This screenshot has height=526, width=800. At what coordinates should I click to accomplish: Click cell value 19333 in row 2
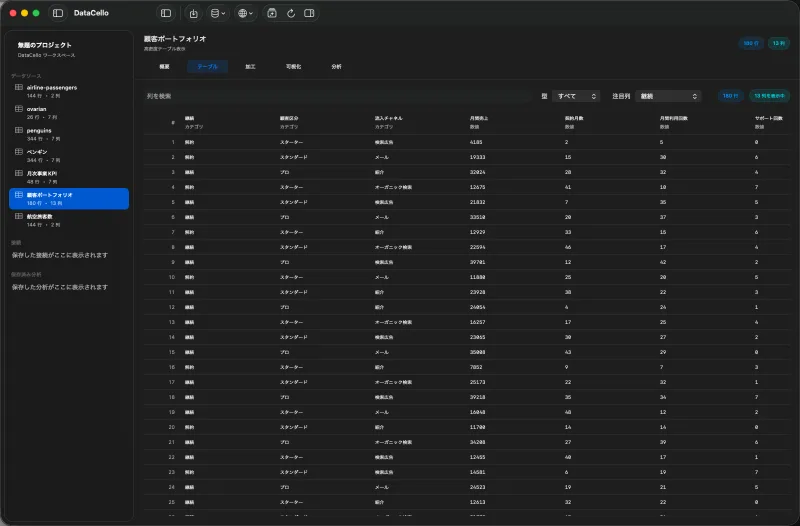478,157
